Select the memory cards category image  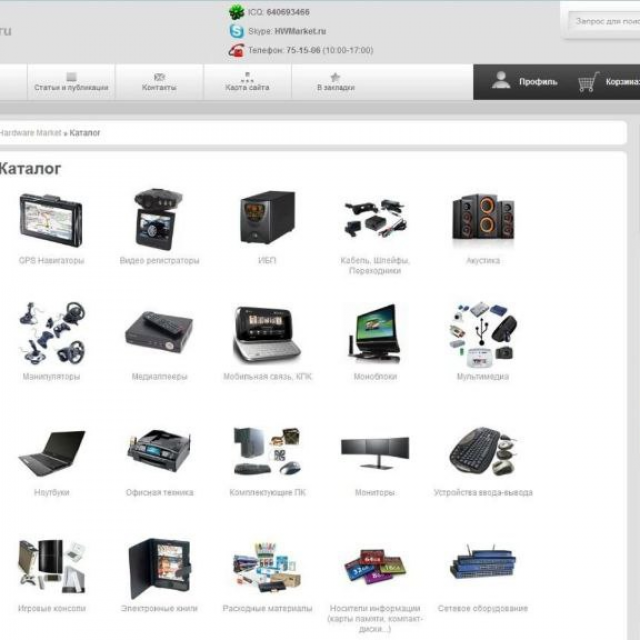[x=375, y=567]
